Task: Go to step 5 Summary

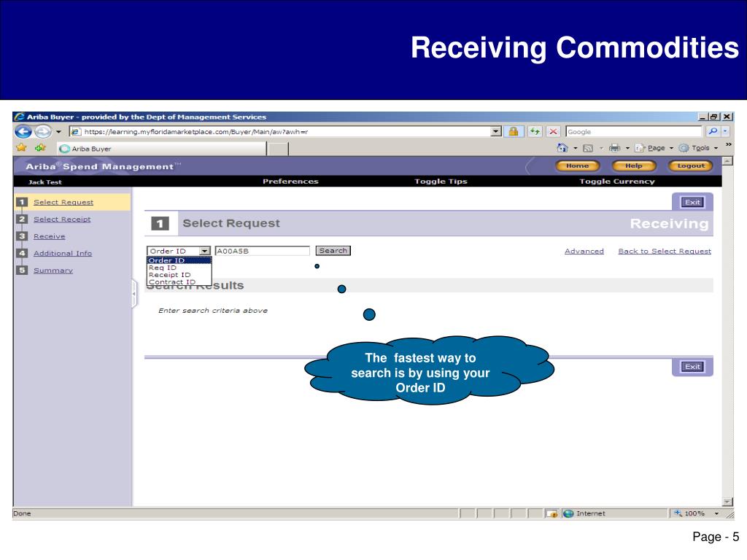Action: (53, 271)
